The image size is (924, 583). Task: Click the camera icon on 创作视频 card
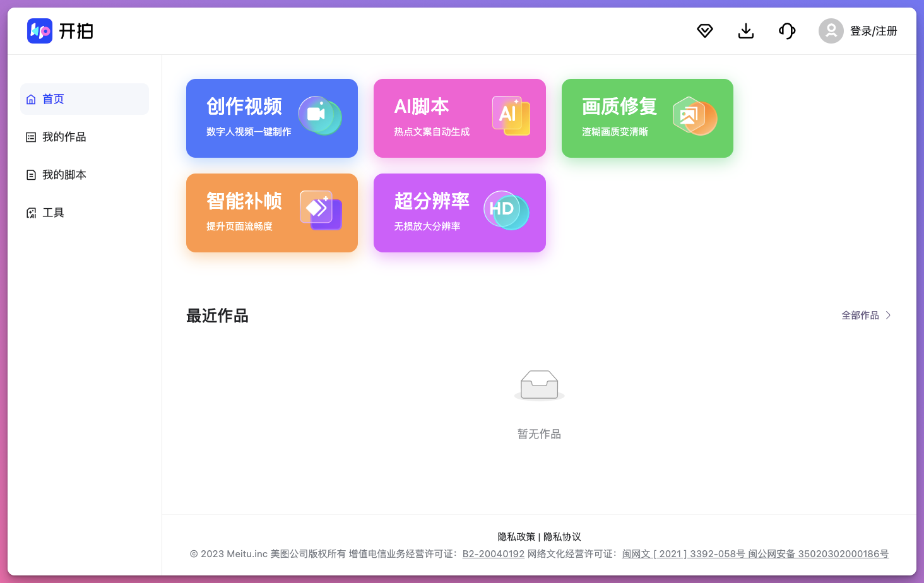[x=320, y=116]
